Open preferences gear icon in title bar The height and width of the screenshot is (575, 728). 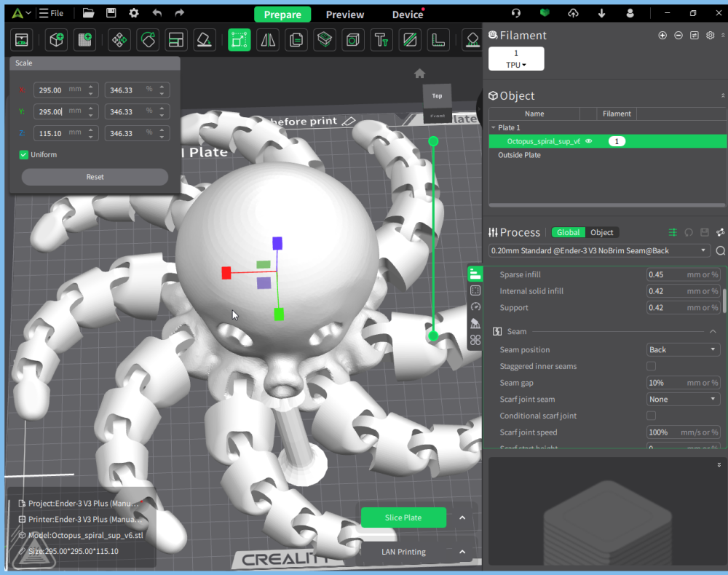click(134, 13)
